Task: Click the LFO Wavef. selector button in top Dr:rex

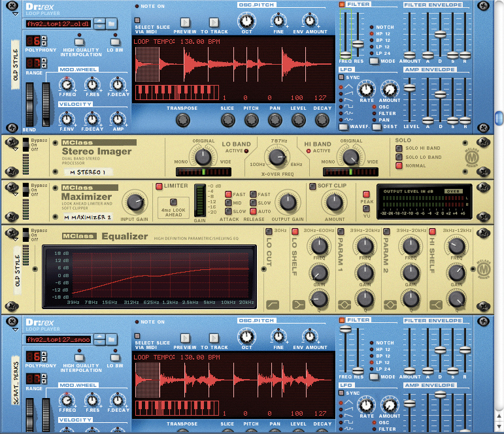Action: coord(344,127)
